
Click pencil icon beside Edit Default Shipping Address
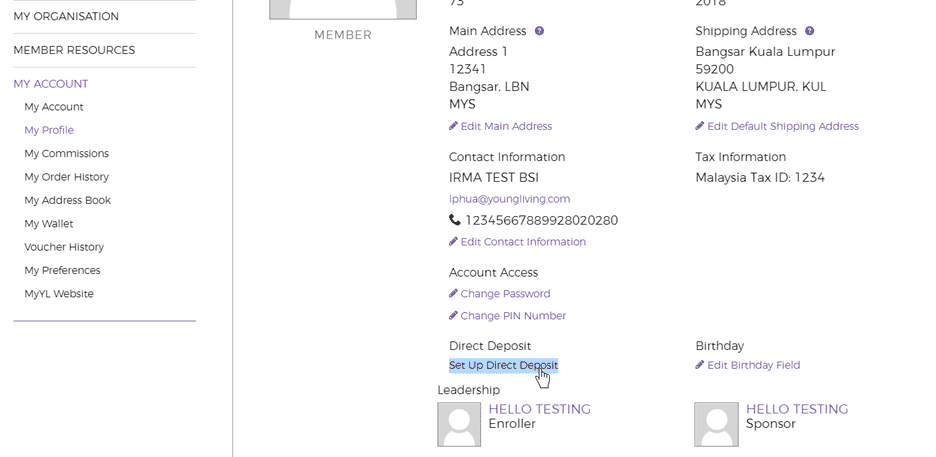(700, 126)
